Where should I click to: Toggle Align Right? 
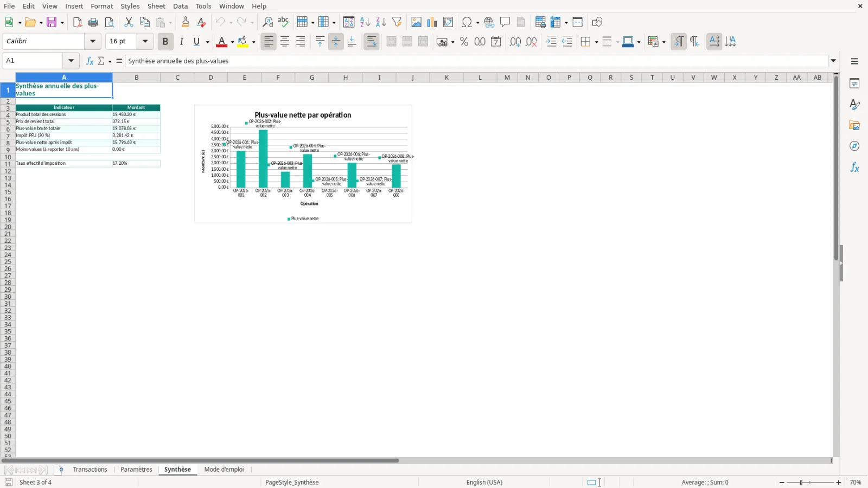(x=301, y=42)
